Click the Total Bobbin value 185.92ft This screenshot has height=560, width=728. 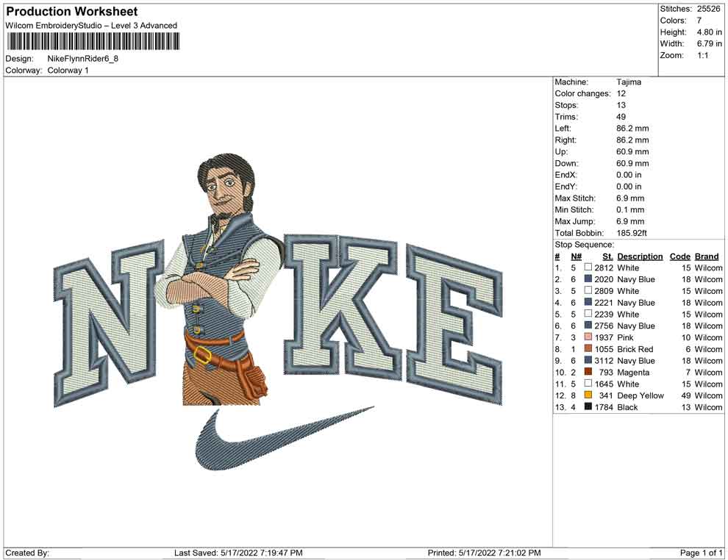click(632, 233)
